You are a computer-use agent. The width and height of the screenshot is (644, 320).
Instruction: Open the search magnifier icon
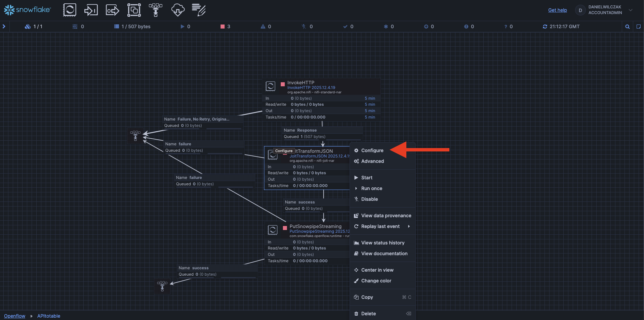click(627, 27)
